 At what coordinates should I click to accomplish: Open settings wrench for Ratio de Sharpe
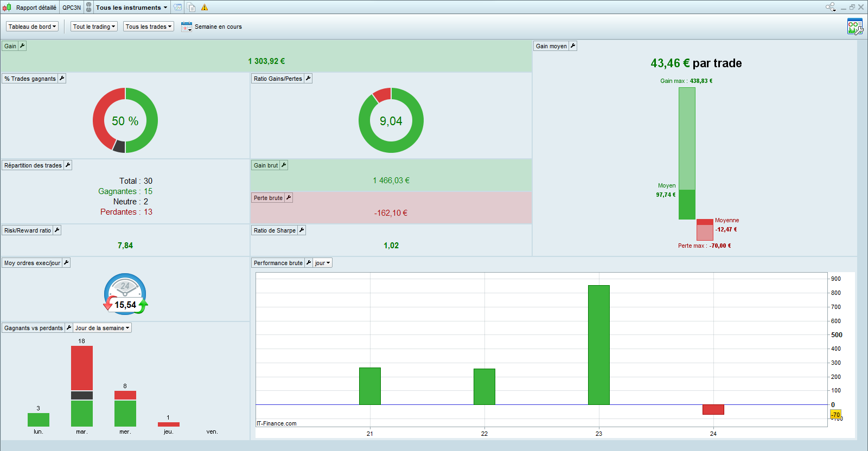click(302, 230)
